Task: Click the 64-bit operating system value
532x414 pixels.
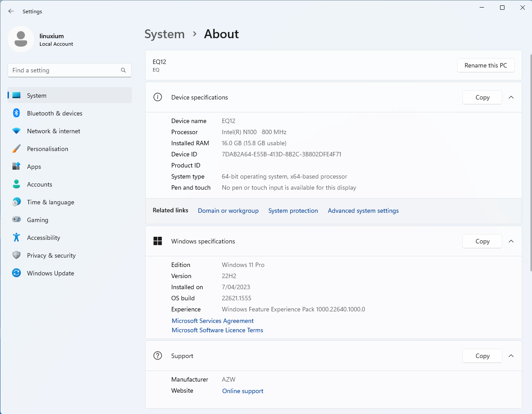Action: click(284, 177)
